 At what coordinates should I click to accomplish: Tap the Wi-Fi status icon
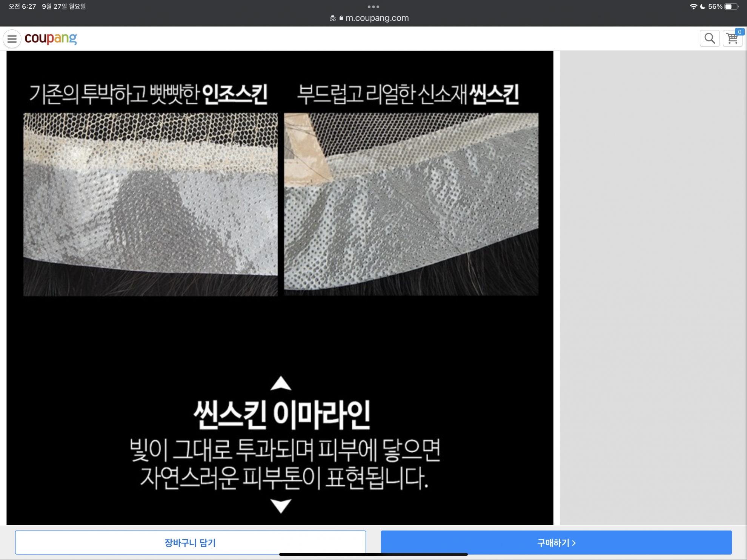click(x=693, y=6)
